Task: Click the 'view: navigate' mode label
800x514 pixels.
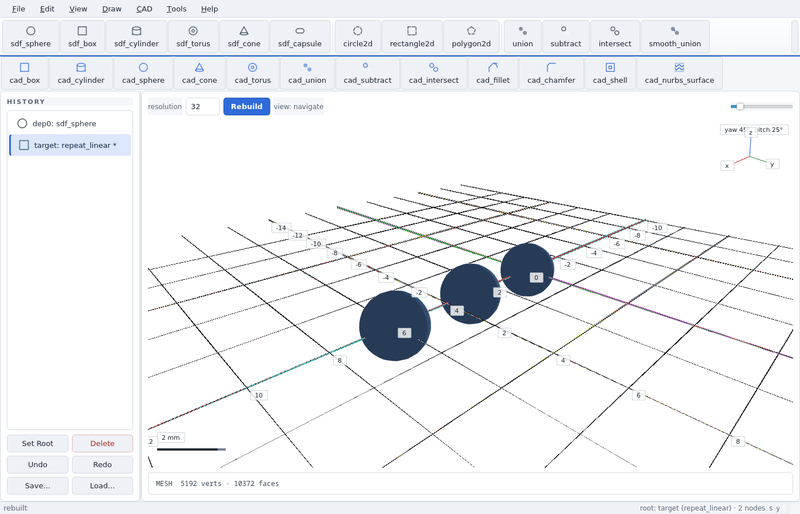Action: click(298, 106)
